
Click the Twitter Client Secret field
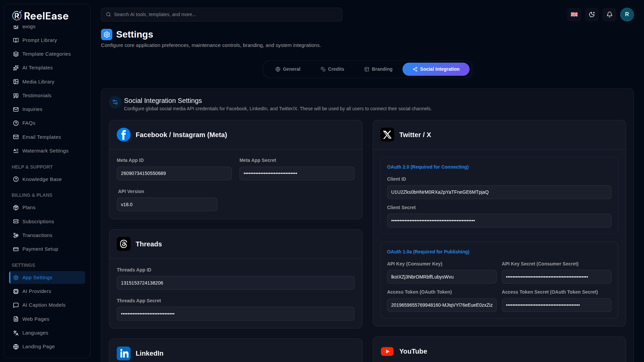499,221
